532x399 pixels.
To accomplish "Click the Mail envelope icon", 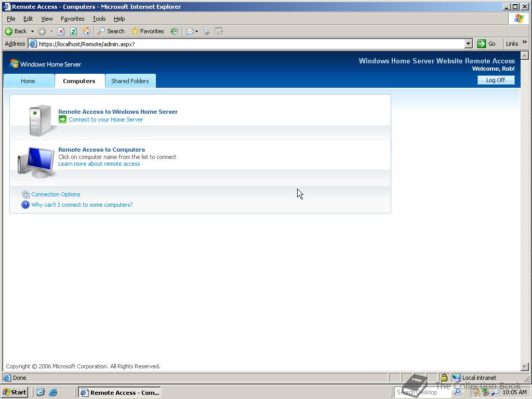I will (190, 31).
